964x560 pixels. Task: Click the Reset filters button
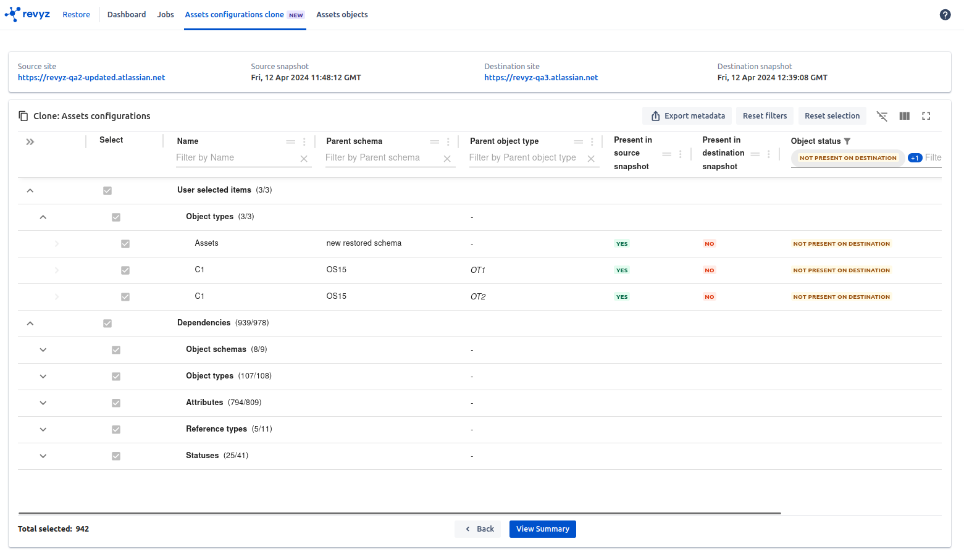765,116
